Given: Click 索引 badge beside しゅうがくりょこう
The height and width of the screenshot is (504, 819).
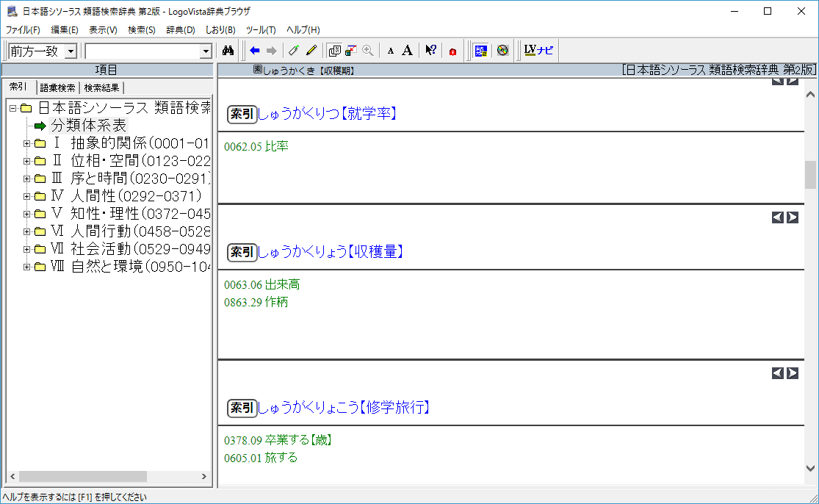Looking at the screenshot, I should [x=242, y=408].
